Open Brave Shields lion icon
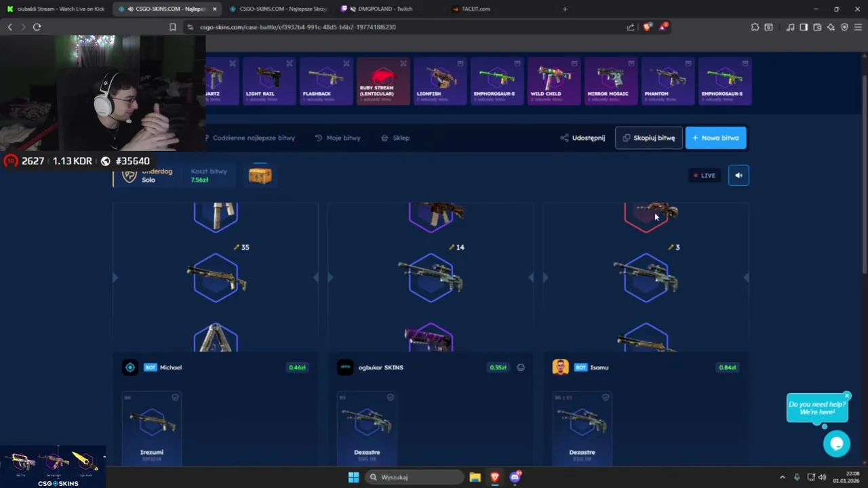Screen dimensions: 868x488 (647, 27)
